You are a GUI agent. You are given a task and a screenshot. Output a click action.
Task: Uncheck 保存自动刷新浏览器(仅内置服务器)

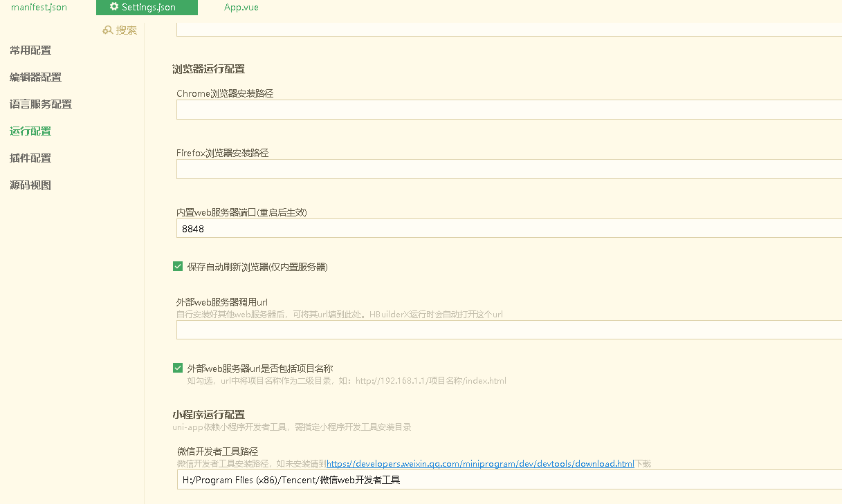pos(177,265)
